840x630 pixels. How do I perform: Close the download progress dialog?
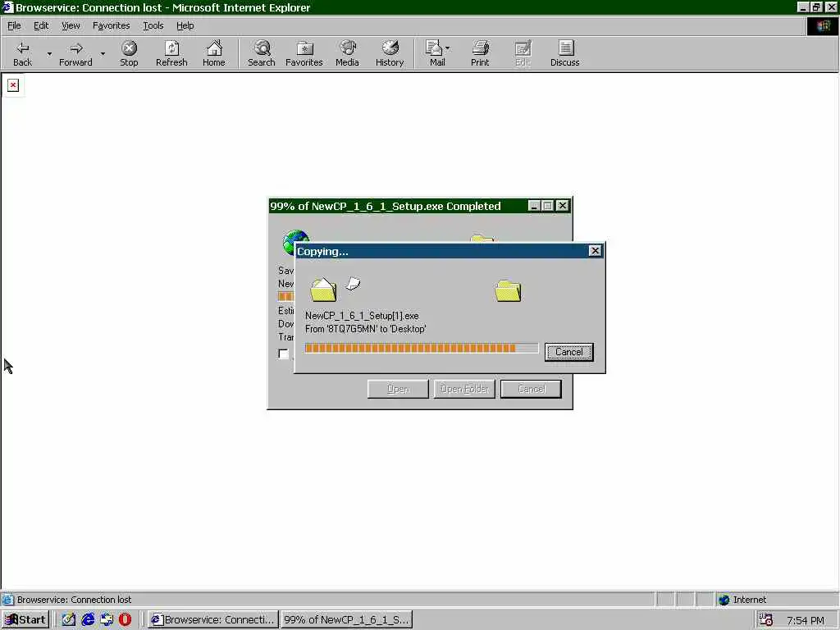coord(562,206)
